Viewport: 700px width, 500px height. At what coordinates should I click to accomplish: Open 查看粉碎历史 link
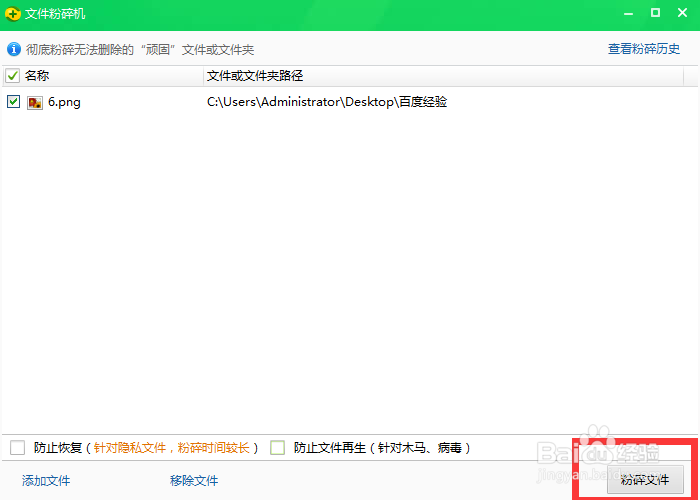tap(644, 49)
